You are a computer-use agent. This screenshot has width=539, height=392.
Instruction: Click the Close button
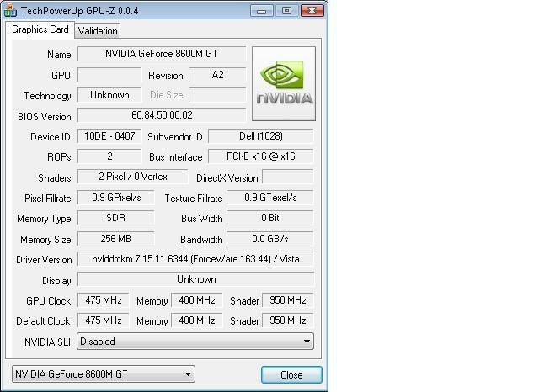pos(291,375)
